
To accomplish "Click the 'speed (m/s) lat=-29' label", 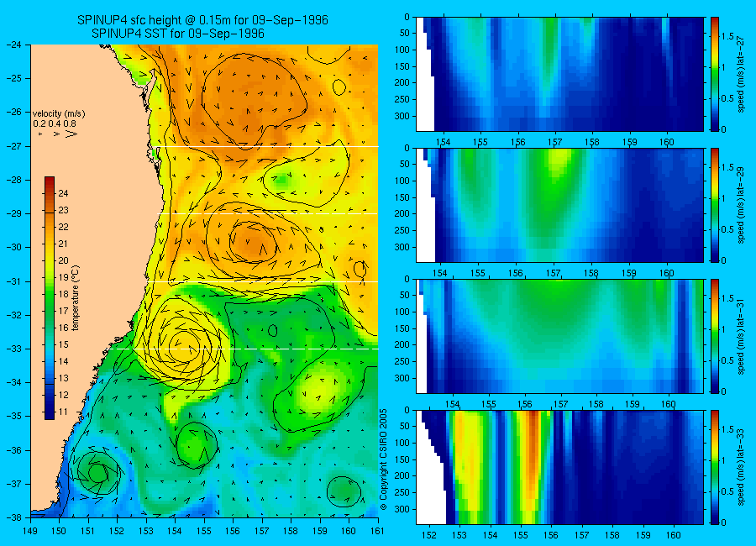I will [x=742, y=206].
